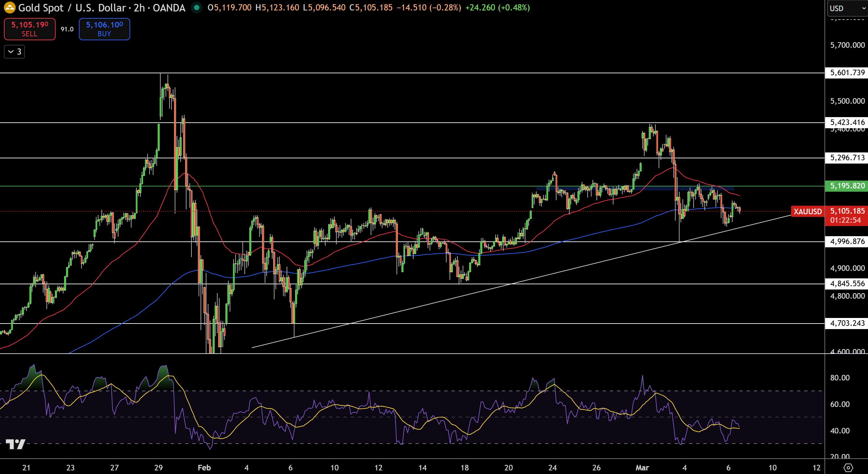Open the Gold Spot / U.S. Dollar symbol title
Screen dimensions: 868x474
click(x=101, y=8)
